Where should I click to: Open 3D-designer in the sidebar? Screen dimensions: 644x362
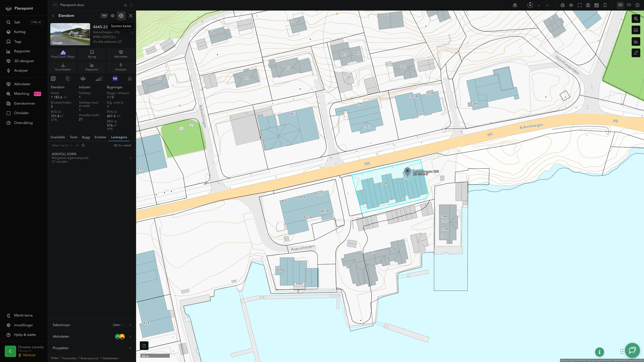coord(24,61)
